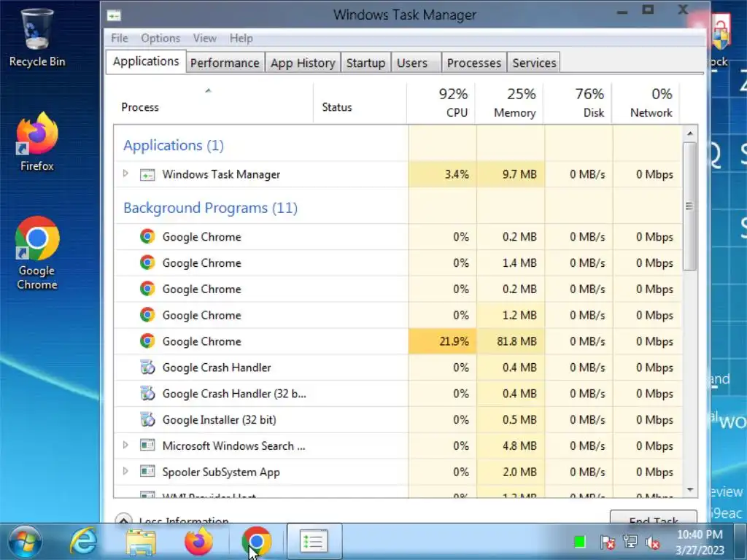747x560 pixels.
Task: Collapse with the Less Information arrow
Action: pyautogui.click(x=123, y=519)
